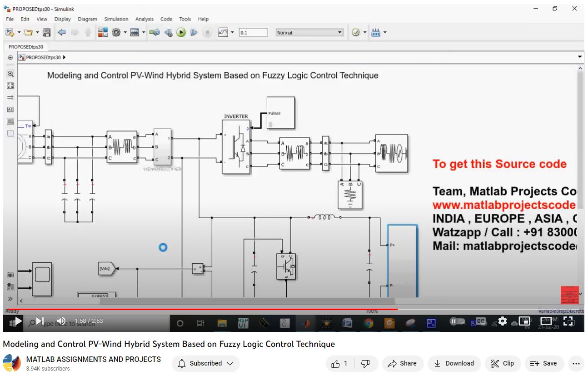The image size is (588, 376).
Task: Open Model Configuration Parameters gear
Action: click(116, 32)
